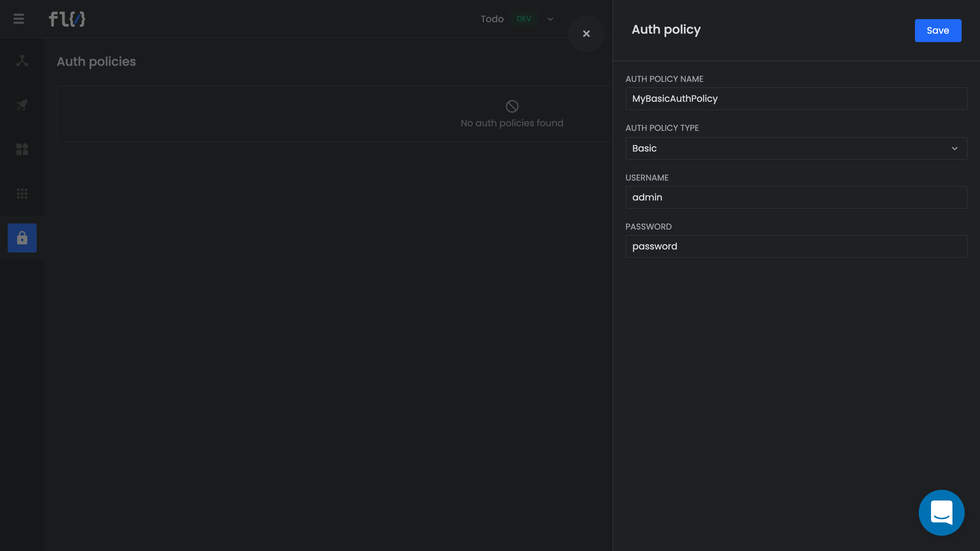This screenshot has width=980, height=551.
Task: Click the Username input field
Action: 796,197
